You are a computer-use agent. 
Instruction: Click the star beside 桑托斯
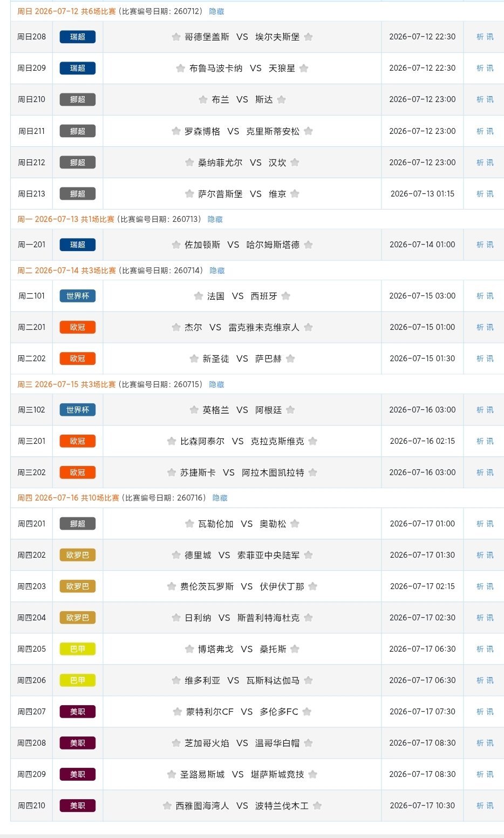(x=295, y=649)
